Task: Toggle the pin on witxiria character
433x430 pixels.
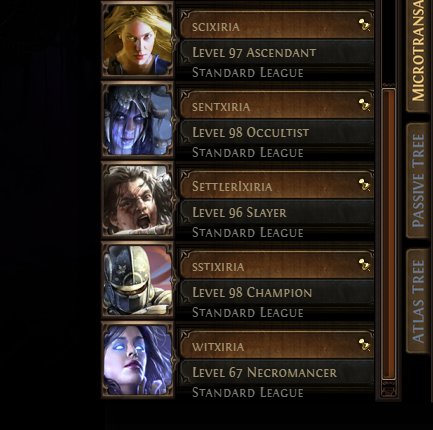Action: pos(364,345)
